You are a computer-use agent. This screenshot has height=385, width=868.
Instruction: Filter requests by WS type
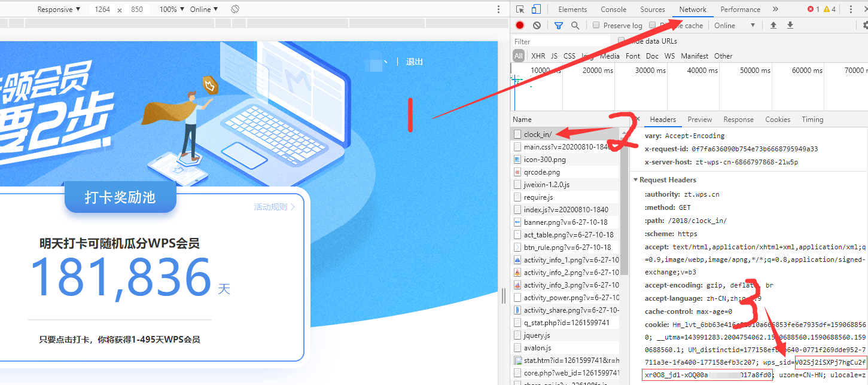coord(669,56)
